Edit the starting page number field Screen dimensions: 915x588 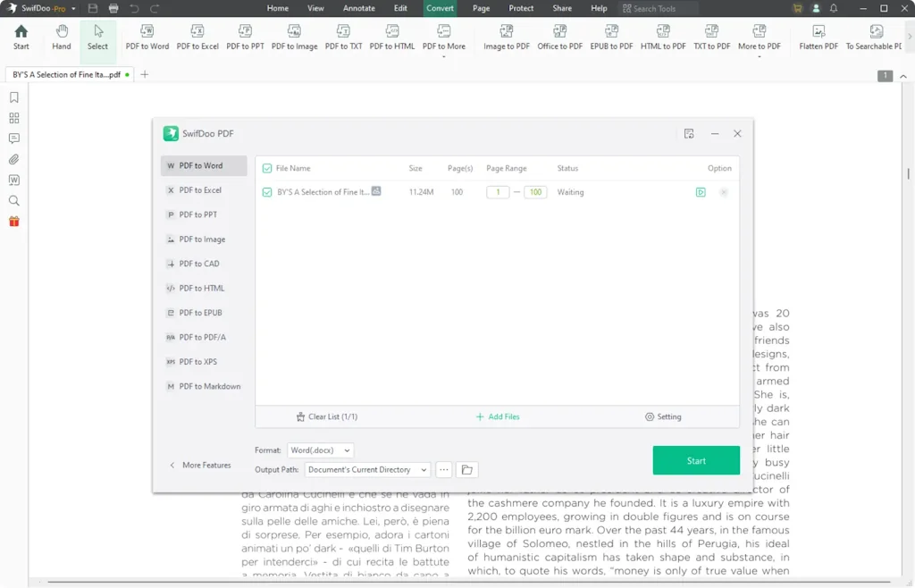point(498,191)
